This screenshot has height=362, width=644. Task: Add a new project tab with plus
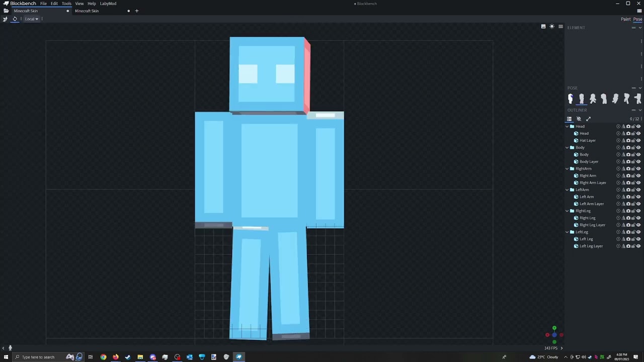click(x=136, y=11)
